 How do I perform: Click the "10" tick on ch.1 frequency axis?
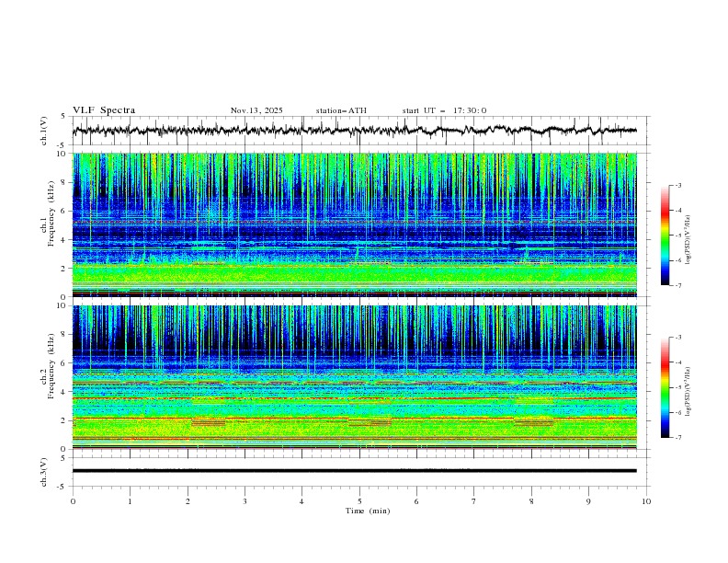click(63, 154)
